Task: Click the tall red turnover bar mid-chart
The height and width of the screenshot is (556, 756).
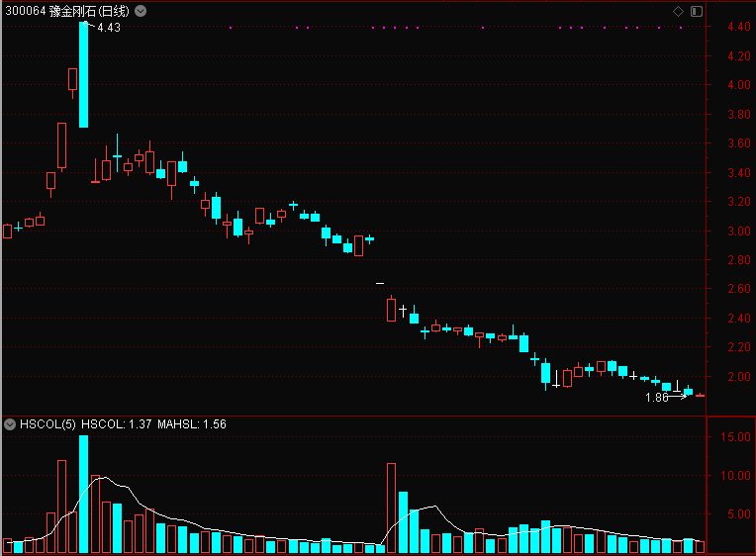Action: pos(391,508)
